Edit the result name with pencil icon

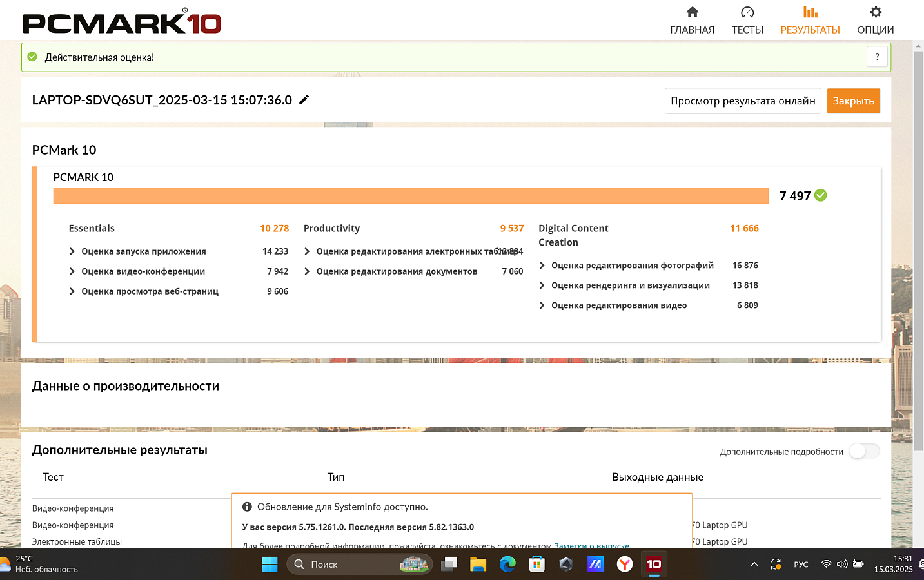pos(304,100)
